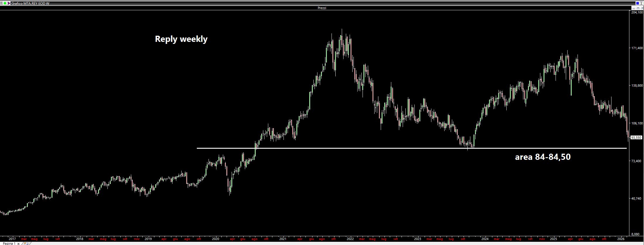Click the blue square icon in the title bar
Image resolution: width=644 pixels, height=245 pixels.
pos(637,3)
